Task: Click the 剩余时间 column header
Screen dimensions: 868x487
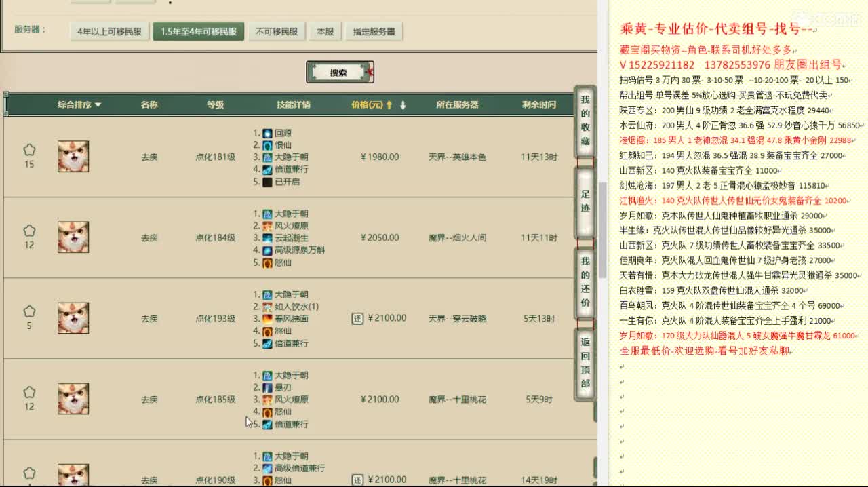Action: [539, 104]
